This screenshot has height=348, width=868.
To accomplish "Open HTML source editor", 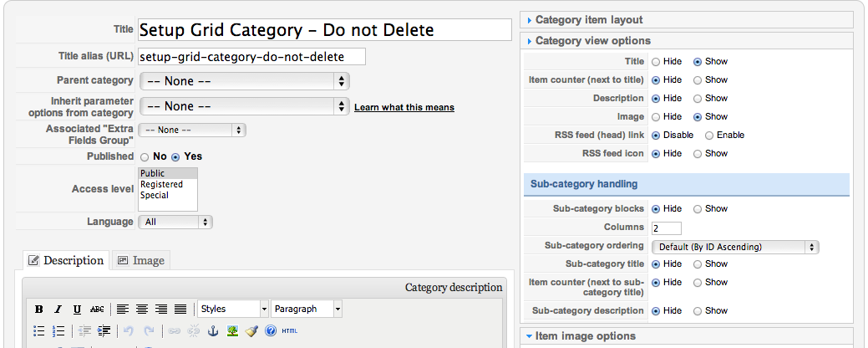I will (290, 330).
